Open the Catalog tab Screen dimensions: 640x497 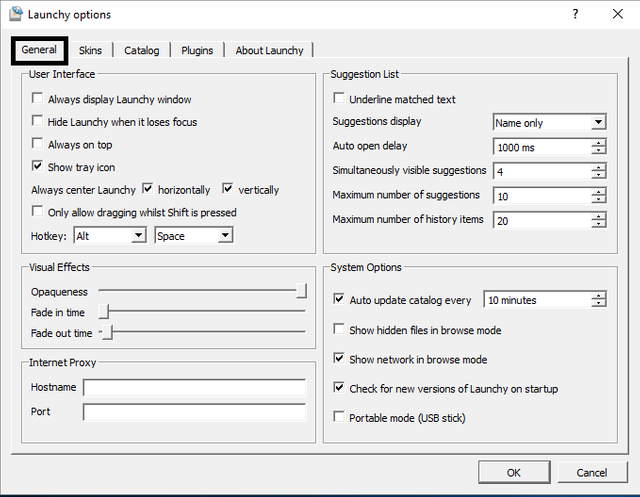coord(142,51)
